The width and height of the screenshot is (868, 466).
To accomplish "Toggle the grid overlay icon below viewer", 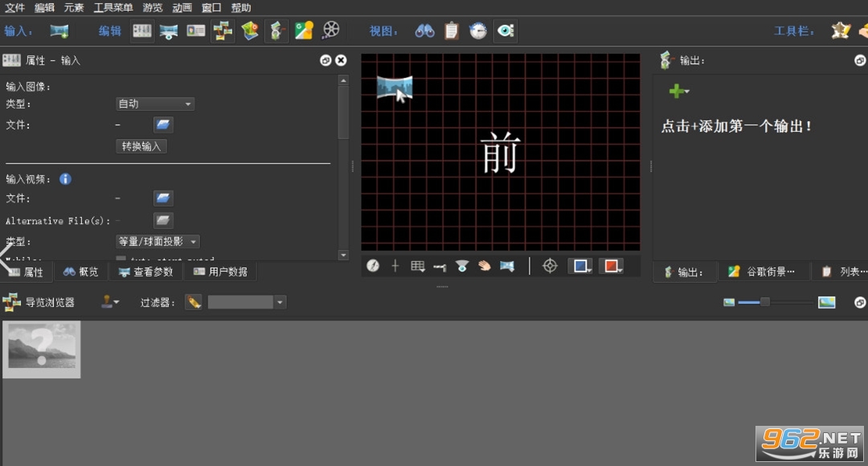I will (417, 266).
